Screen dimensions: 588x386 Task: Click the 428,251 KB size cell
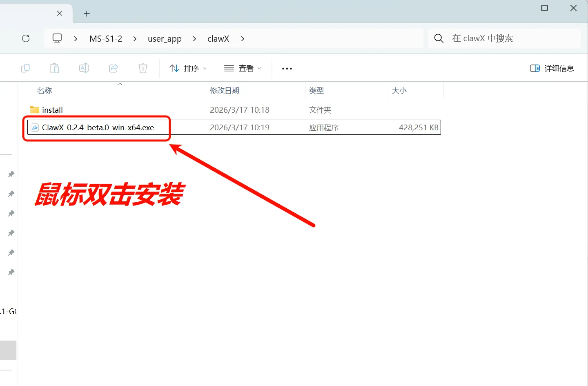point(419,127)
